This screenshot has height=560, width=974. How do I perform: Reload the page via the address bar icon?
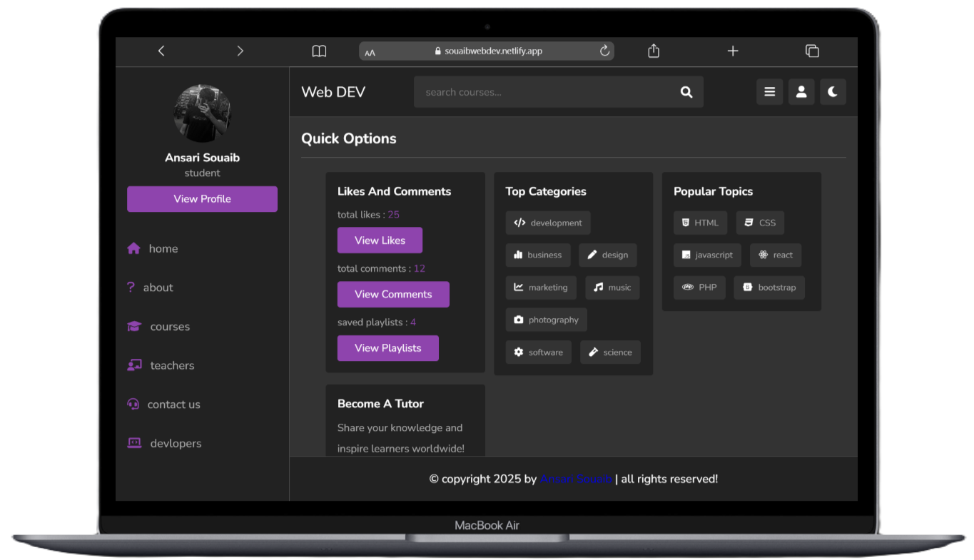pyautogui.click(x=604, y=51)
